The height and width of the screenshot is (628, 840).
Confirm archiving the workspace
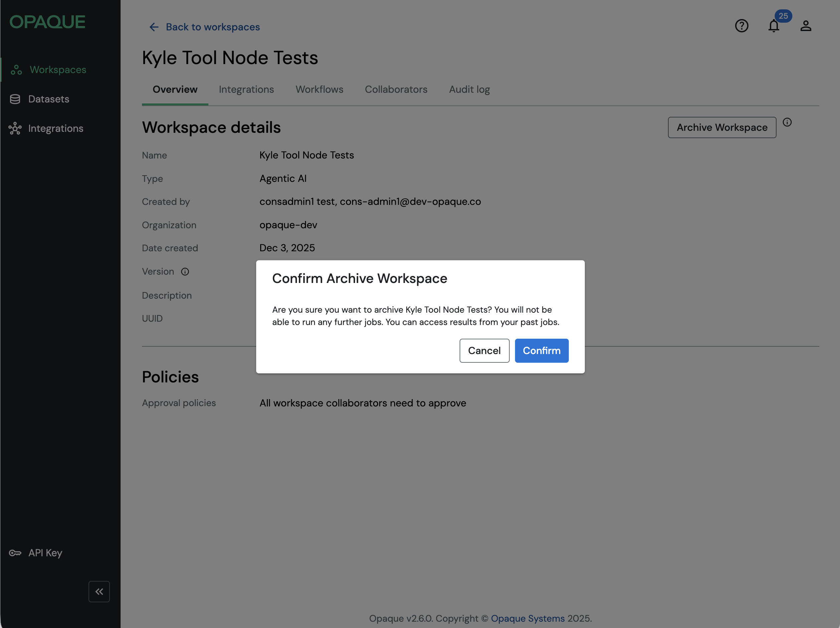coord(541,351)
